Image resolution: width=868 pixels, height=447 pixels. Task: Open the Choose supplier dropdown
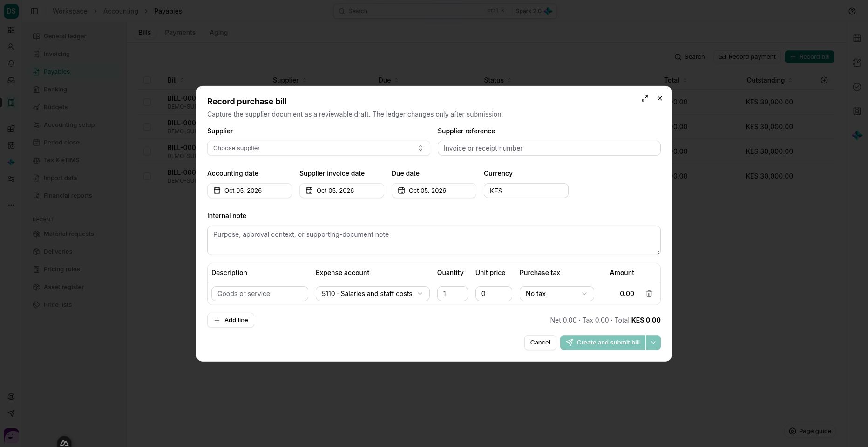(x=319, y=148)
